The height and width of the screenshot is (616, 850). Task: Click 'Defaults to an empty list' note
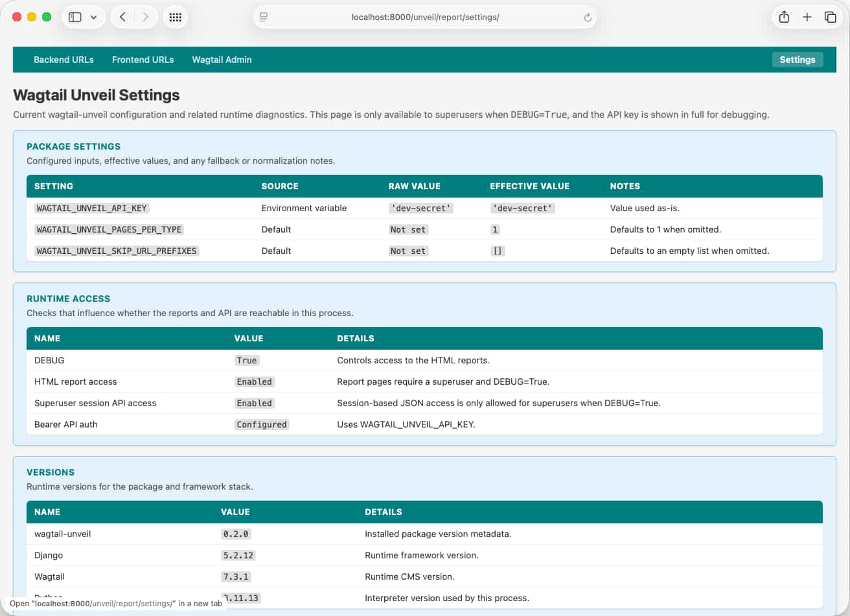coord(690,251)
